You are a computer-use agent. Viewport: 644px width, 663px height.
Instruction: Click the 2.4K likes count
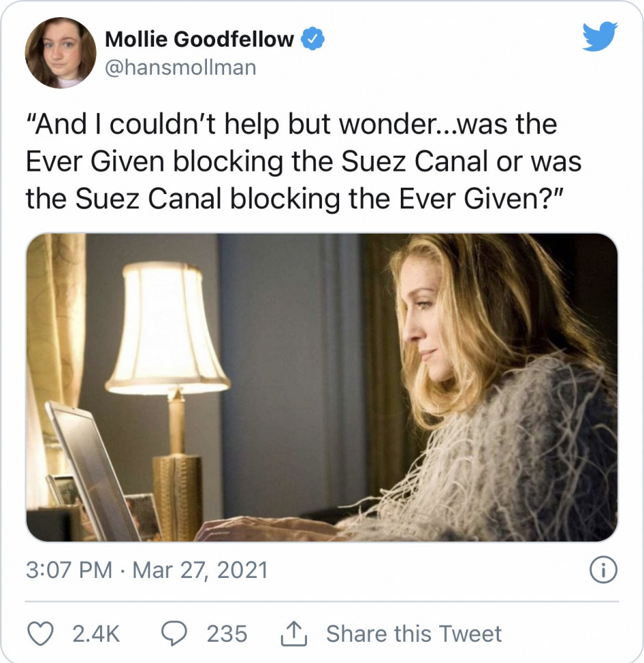[96, 634]
